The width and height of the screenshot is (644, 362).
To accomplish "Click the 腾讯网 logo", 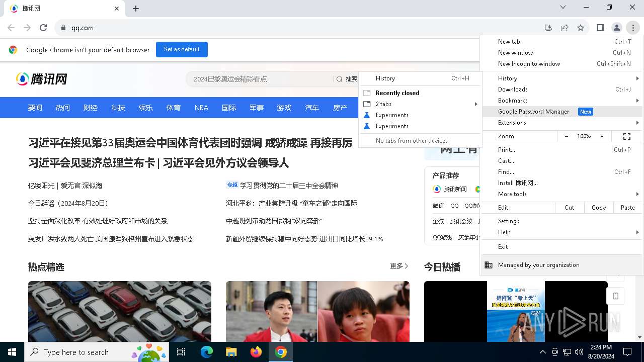I will tap(42, 79).
